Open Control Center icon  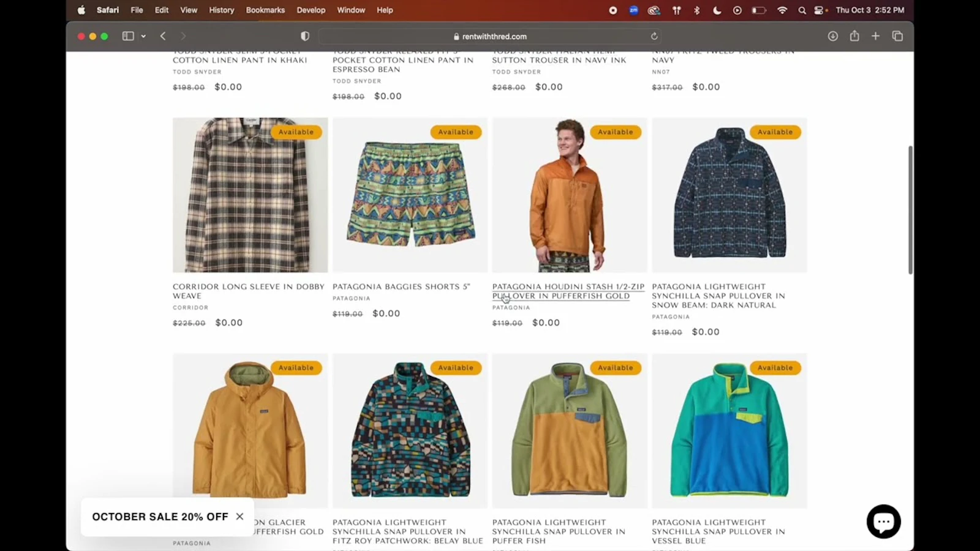point(820,10)
